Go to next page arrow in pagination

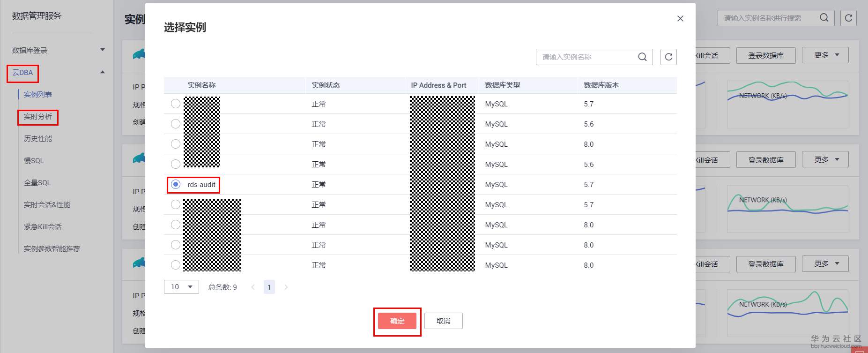[x=286, y=287]
